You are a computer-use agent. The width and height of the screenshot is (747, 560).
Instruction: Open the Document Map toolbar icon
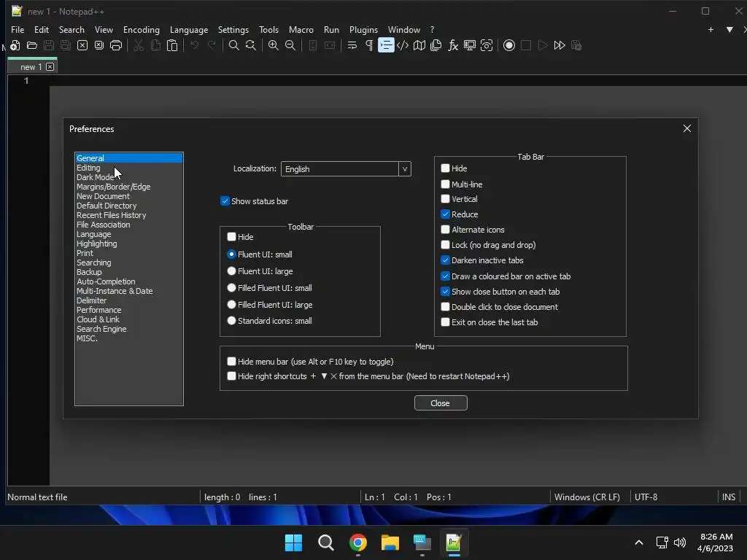coord(419,45)
